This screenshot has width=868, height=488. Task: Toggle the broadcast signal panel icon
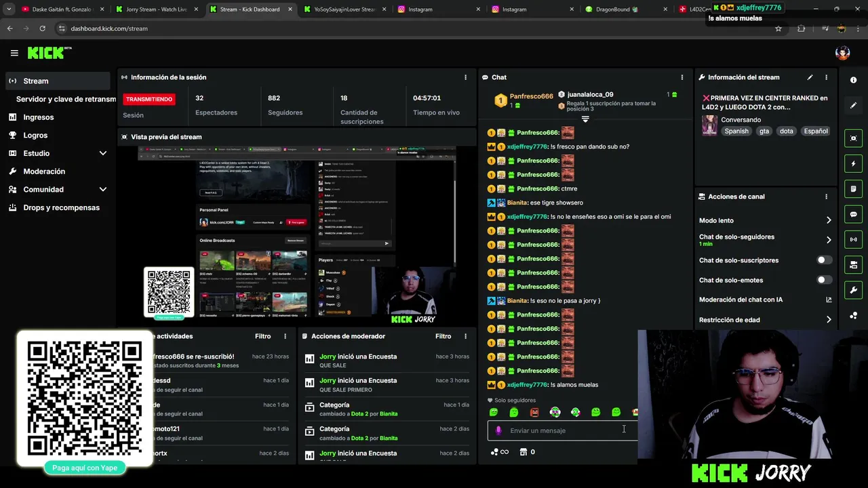pyautogui.click(x=853, y=239)
